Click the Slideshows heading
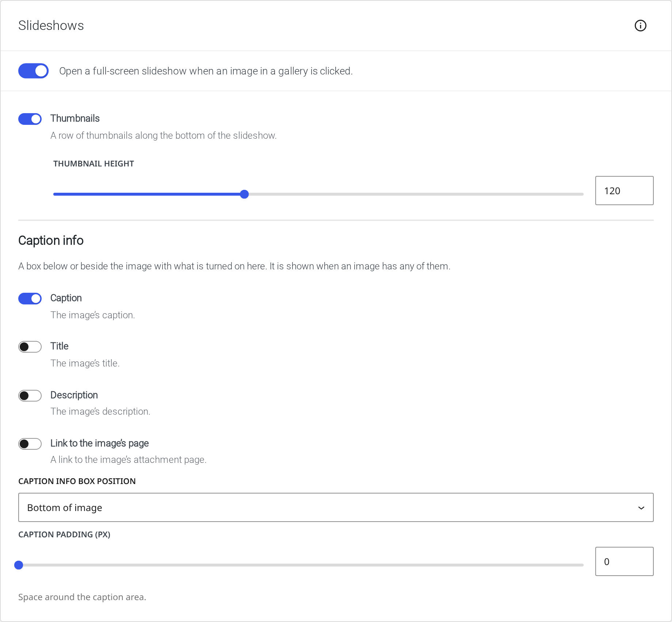 [x=51, y=26]
